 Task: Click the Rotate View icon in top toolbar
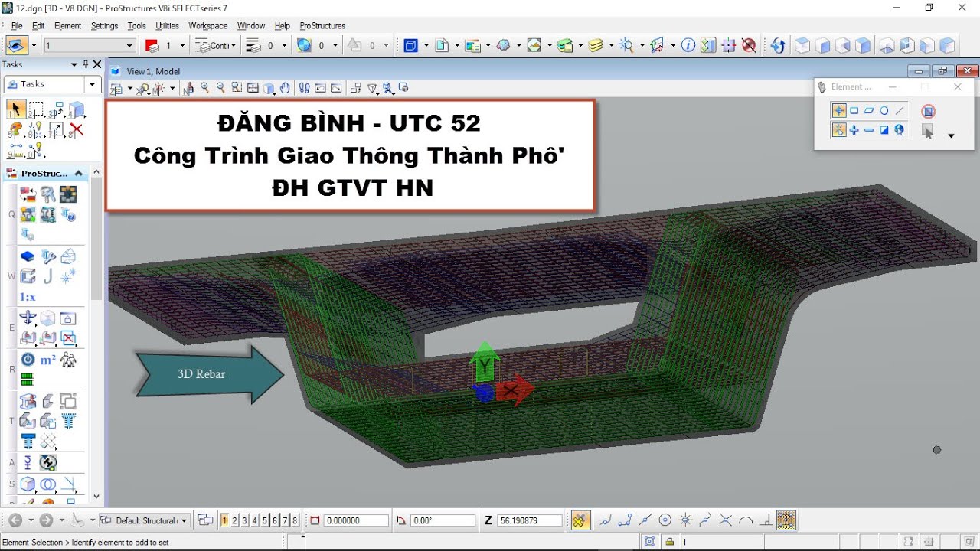click(x=778, y=45)
